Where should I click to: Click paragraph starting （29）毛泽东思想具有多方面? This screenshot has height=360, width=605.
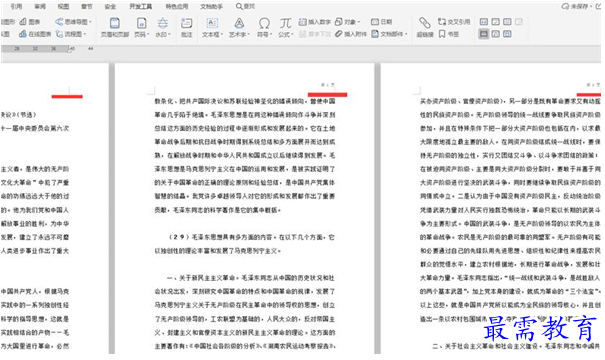[245, 244]
